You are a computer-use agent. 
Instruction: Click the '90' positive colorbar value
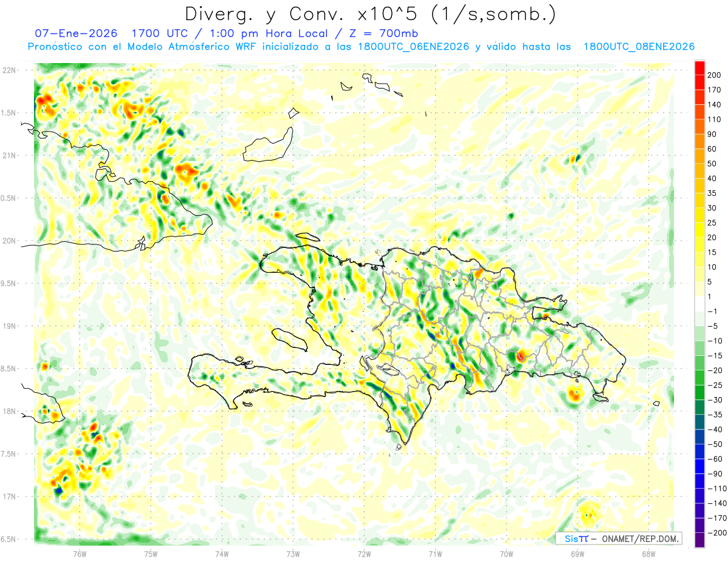coord(712,134)
